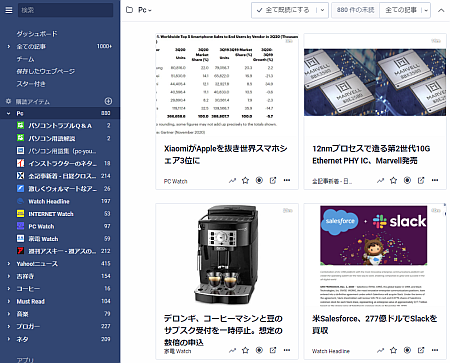This screenshot has width=450, height=363.
Task: Click the trend icon on Xiaomi article
Action: coord(232,181)
